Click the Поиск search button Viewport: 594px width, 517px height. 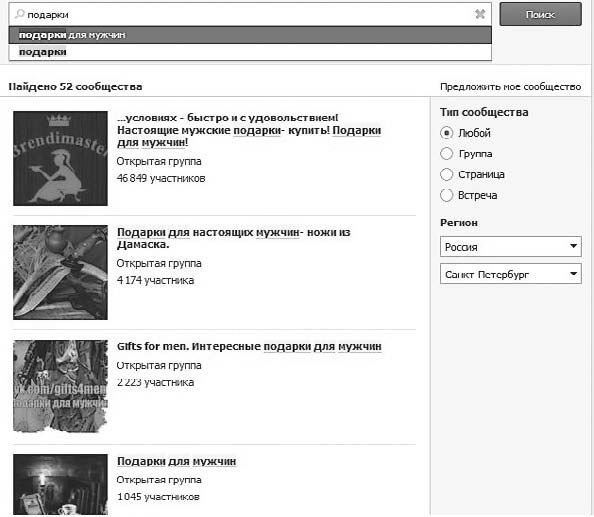pos(540,14)
